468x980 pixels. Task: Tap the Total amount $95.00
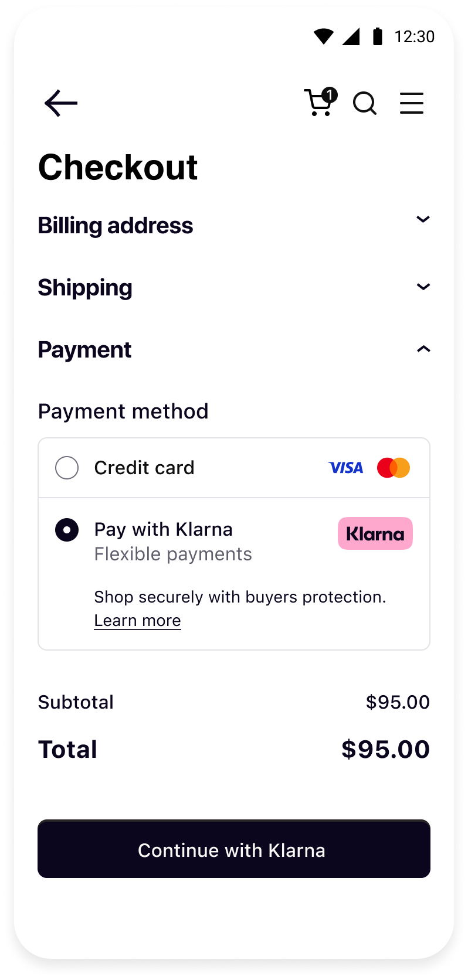point(385,750)
